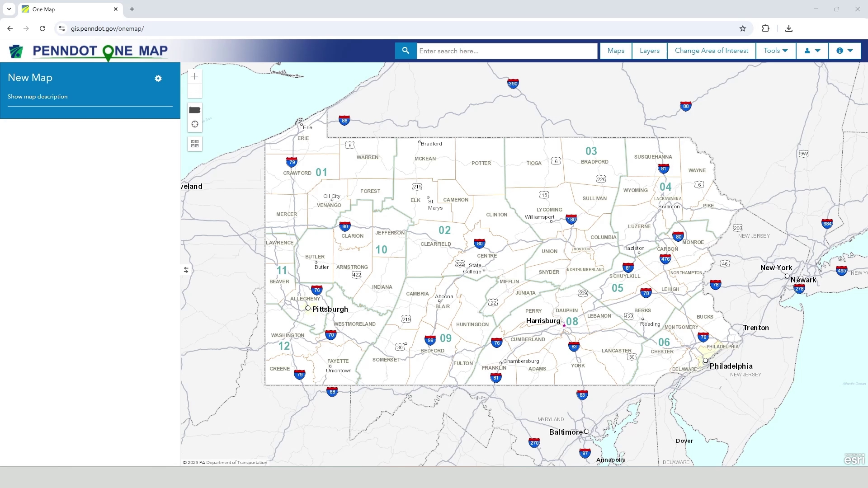Image resolution: width=868 pixels, height=488 pixels.
Task: Expand the Tools dropdown
Action: [x=775, y=51]
